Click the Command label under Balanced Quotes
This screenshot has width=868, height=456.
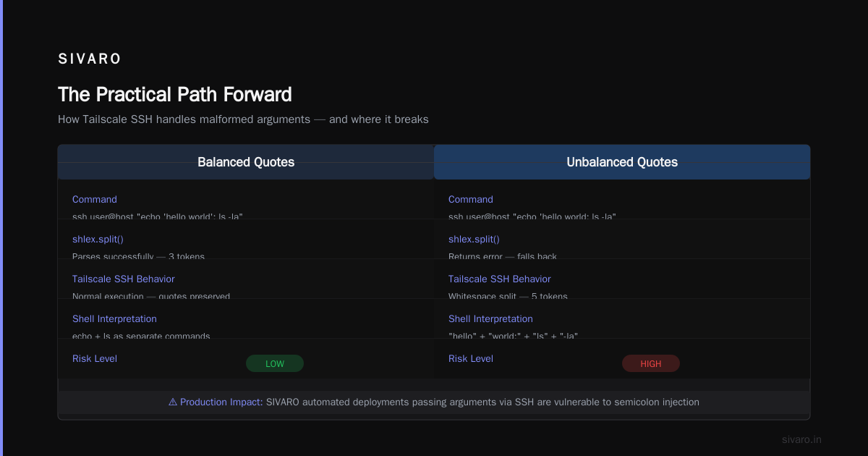pos(95,199)
